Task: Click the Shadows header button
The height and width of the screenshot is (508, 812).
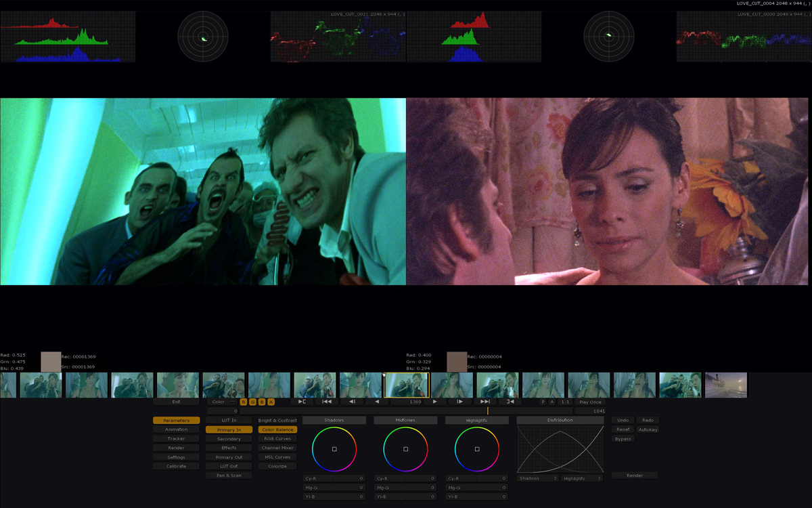Action: pyautogui.click(x=334, y=421)
